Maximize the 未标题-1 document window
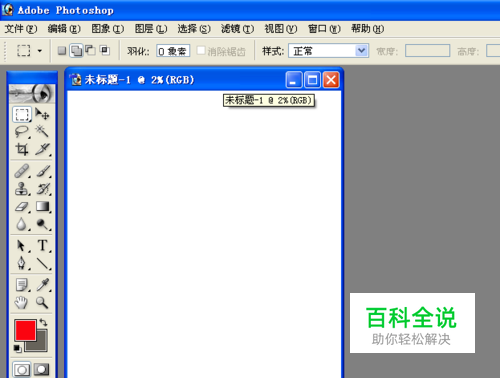 tap(312, 80)
